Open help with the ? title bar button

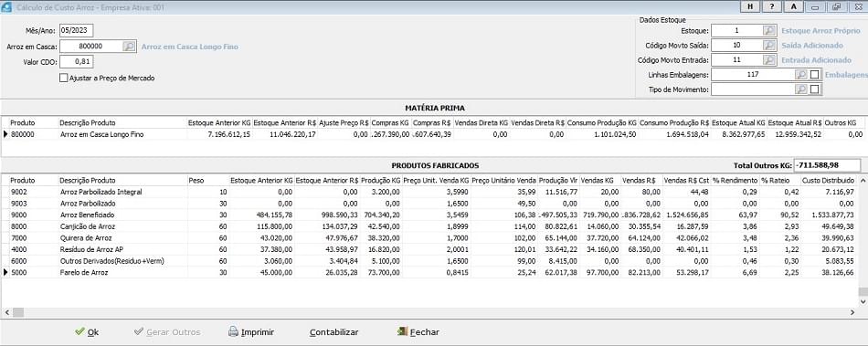771,6
